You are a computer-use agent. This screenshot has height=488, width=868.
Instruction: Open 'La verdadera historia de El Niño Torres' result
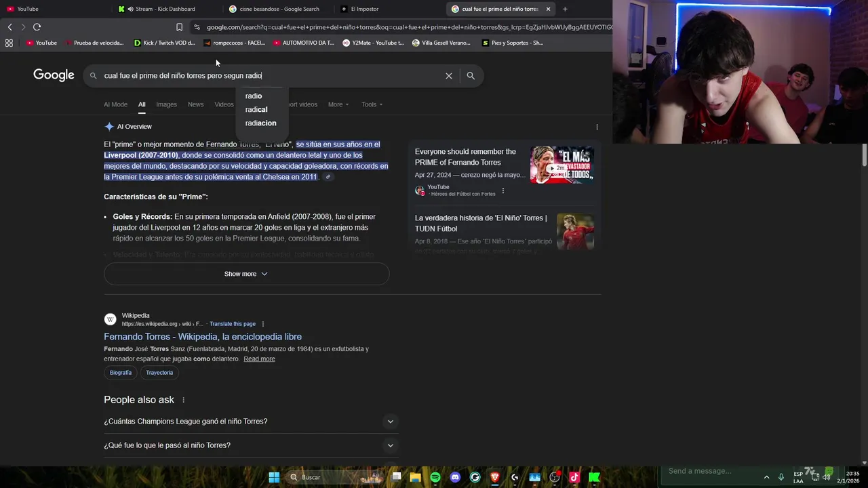pyautogui.click(x=481, y=224)
